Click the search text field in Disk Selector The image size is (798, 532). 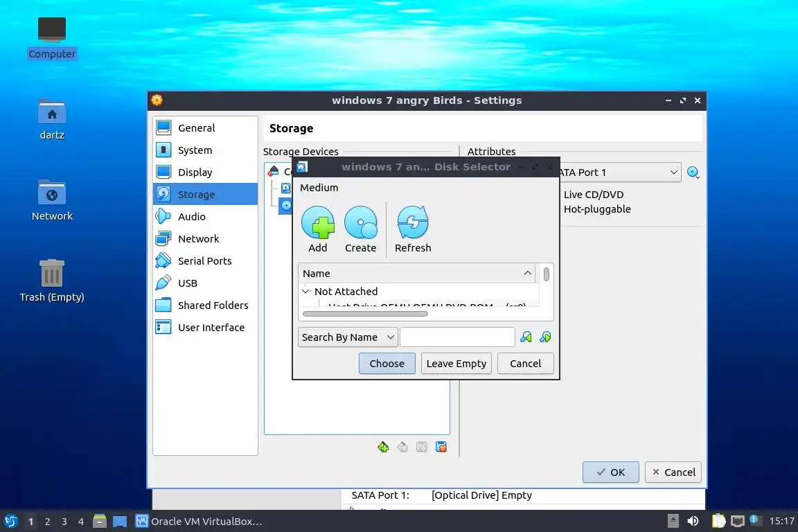pos(457,337)
